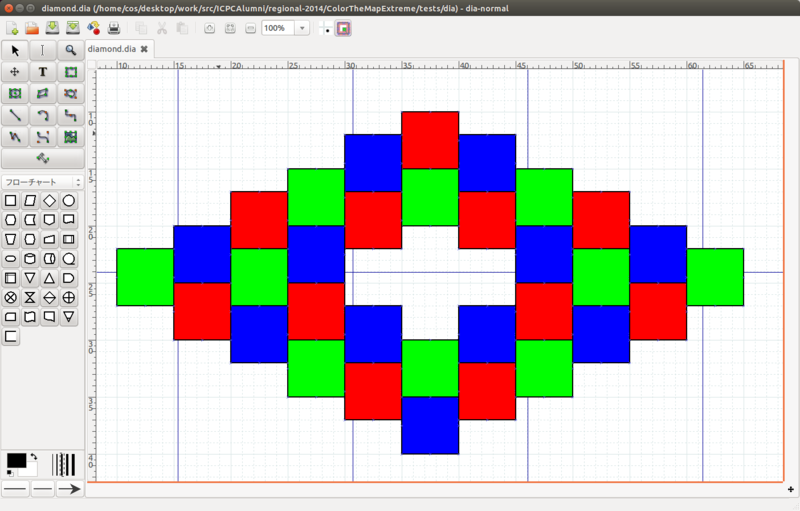Open the navigation popup at canvas corner
This screenshot has width=800, height=511.
tap(790, 489)
